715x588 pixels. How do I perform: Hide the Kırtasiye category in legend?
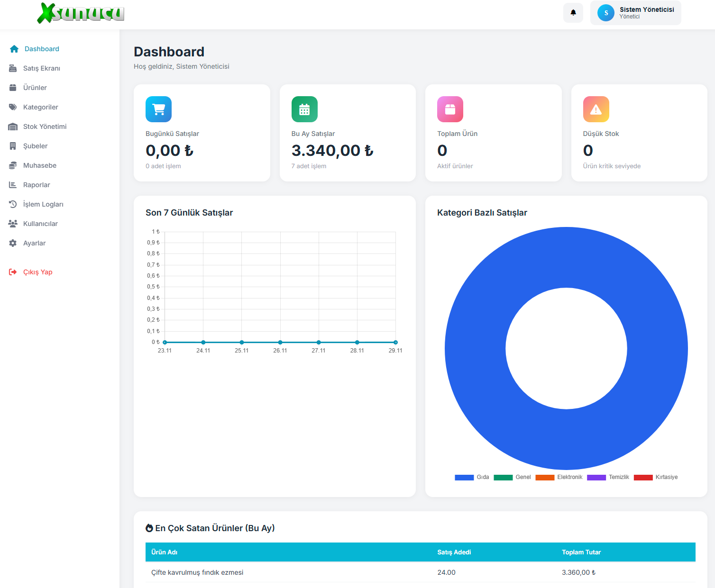click(x=656, y=477)
